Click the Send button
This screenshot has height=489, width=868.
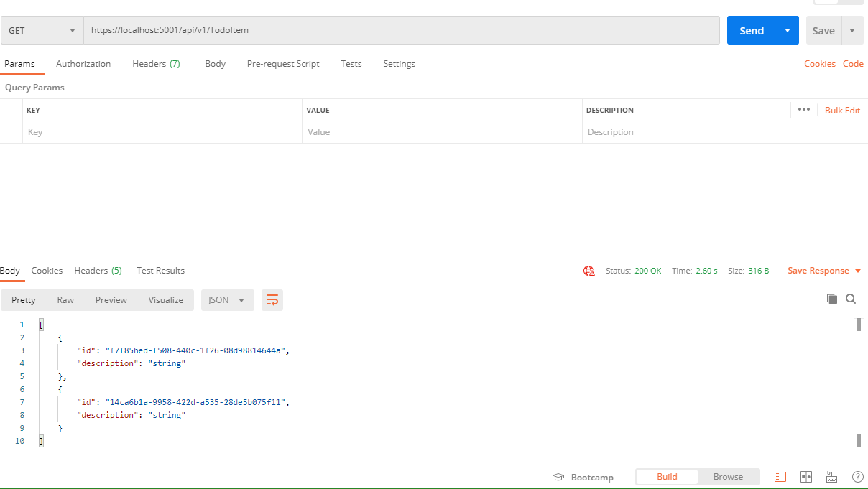pos(751,30)
